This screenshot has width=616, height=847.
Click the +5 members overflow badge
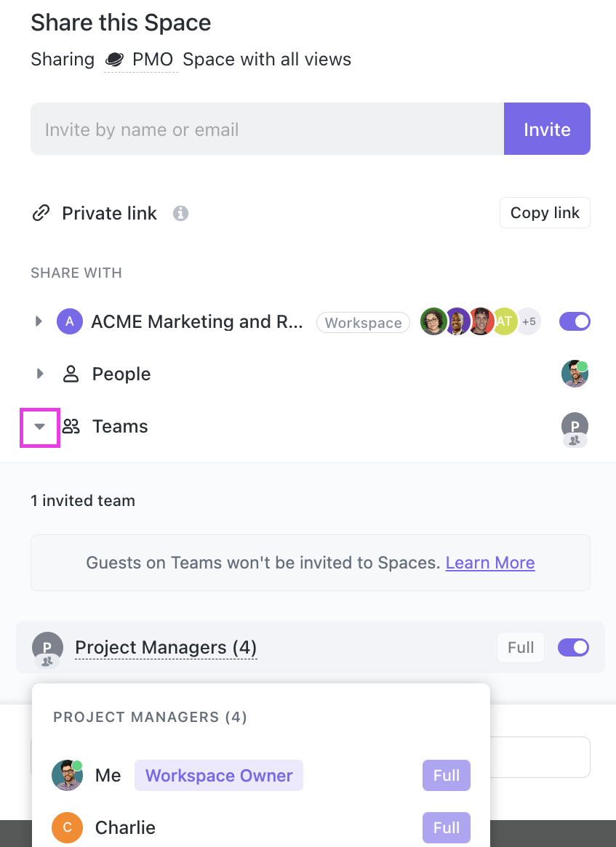529,321
